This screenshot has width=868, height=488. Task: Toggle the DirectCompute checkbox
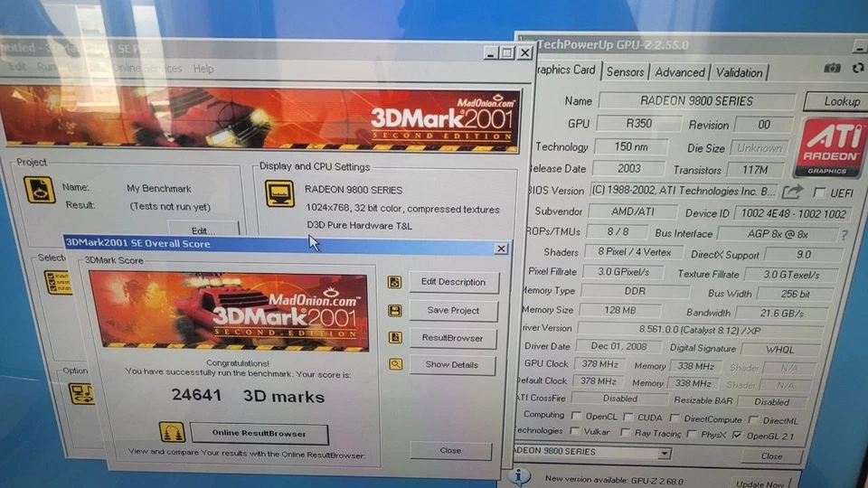pos(675,418)
